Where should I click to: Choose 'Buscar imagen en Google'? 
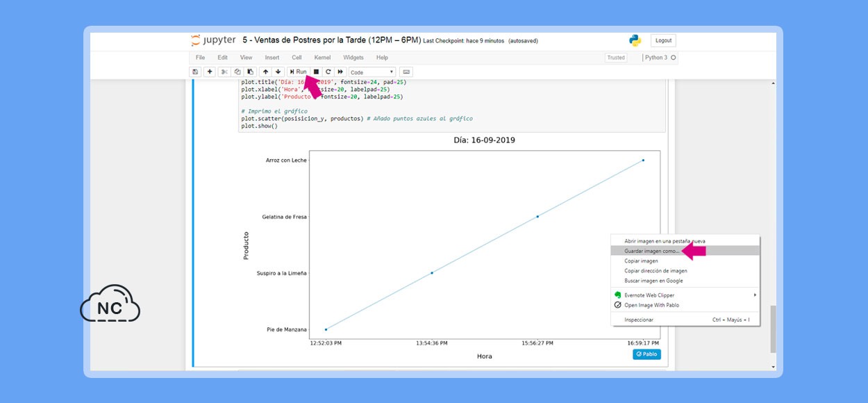(685, 281)
